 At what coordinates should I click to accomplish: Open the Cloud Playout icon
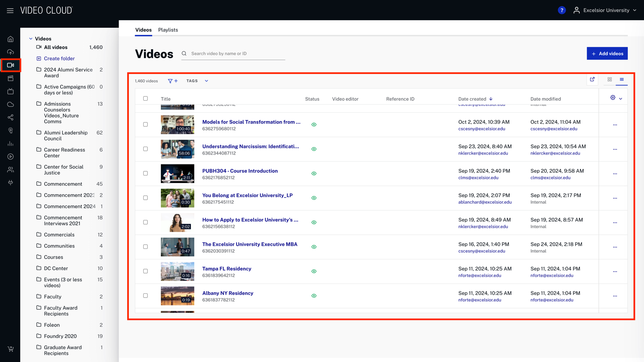pyautogui.click(x=11, y=105)
